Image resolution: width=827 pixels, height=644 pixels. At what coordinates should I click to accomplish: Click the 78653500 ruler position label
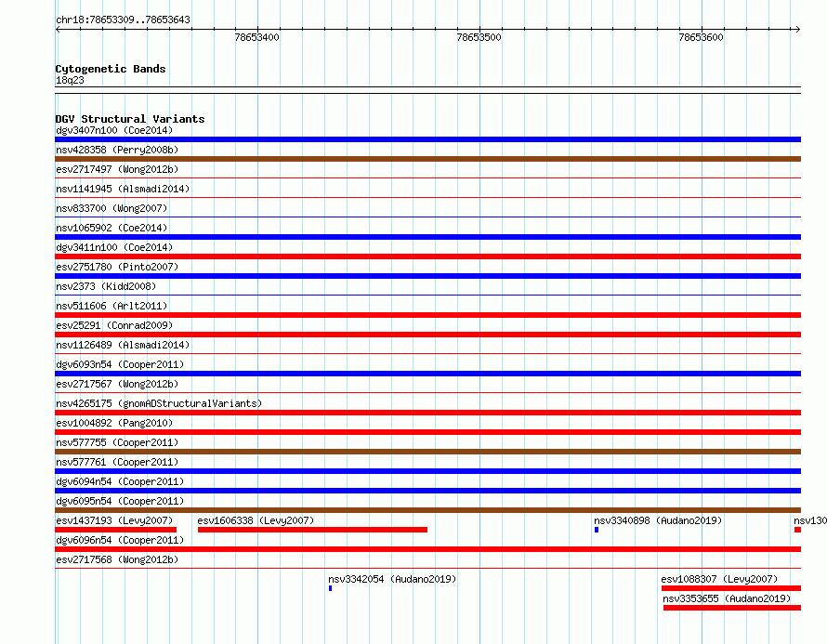[479, 37]
